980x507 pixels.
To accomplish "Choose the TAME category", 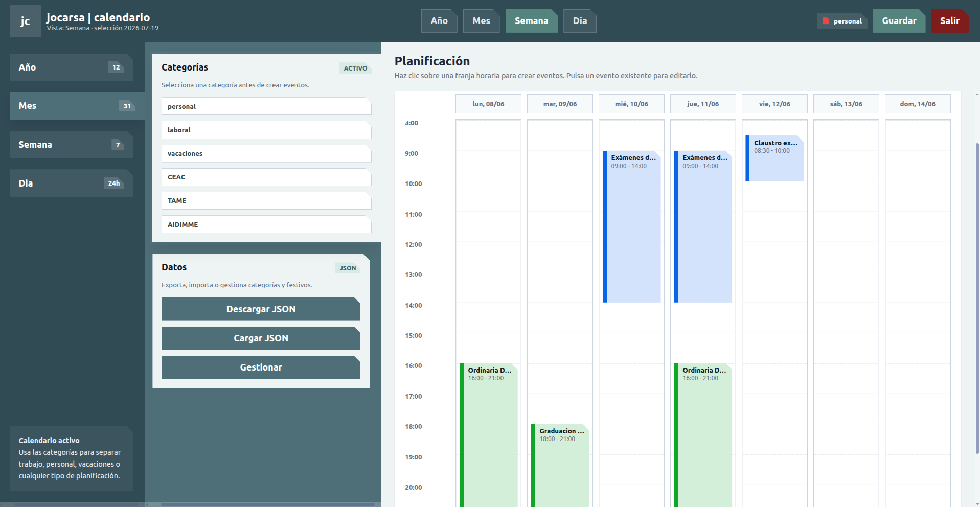I will click(x=266, y=200).
